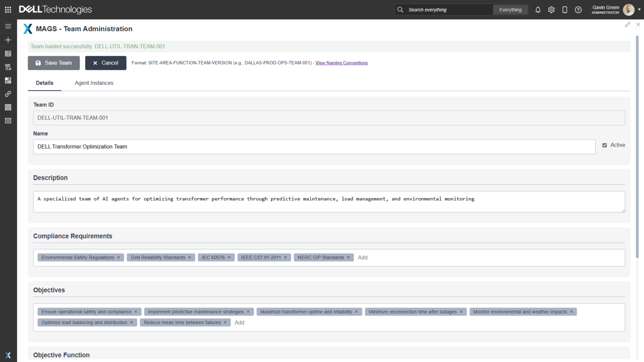Open the settings gear icon
The width and height of the screenshot is (644, 362).
tap(551, 10)
